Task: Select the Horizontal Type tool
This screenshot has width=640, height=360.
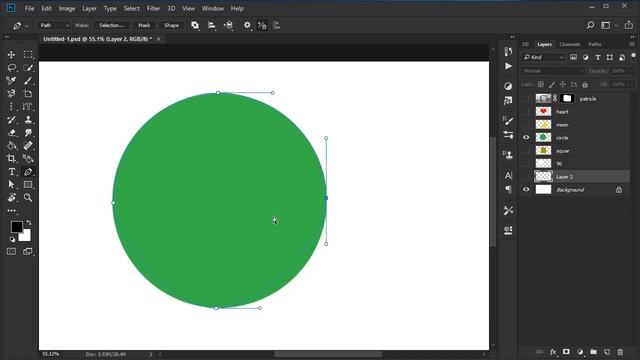Action: click(x=11, y=171)
